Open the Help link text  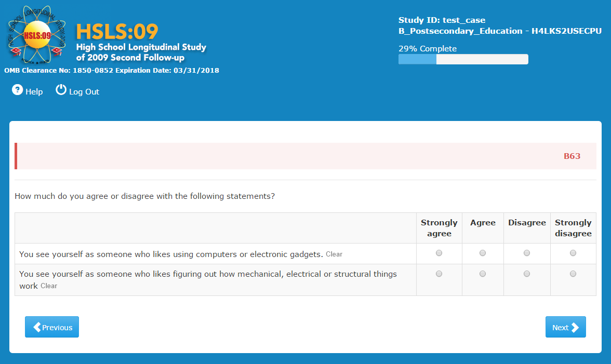click(x=34, y=92)
